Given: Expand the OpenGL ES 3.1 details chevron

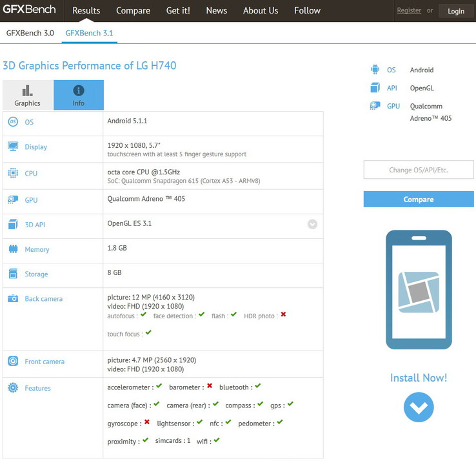Looking at the screenshot, I should click(312, 224).
